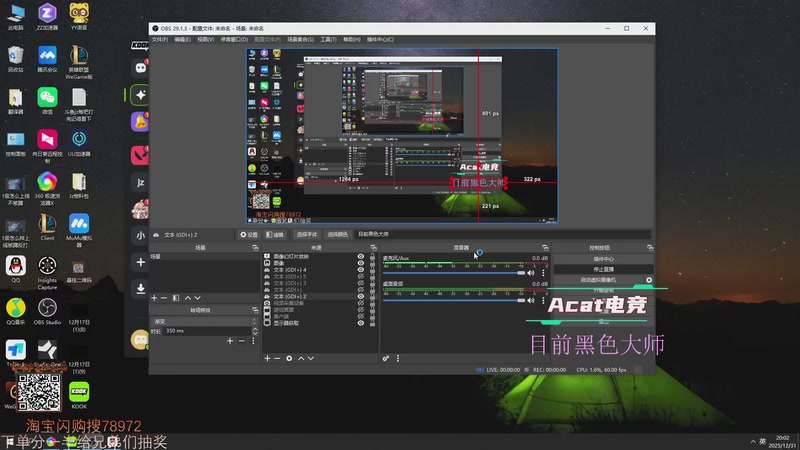Add a transition with plus icon
Screen dimensions: 800x450
coord(230,341)
